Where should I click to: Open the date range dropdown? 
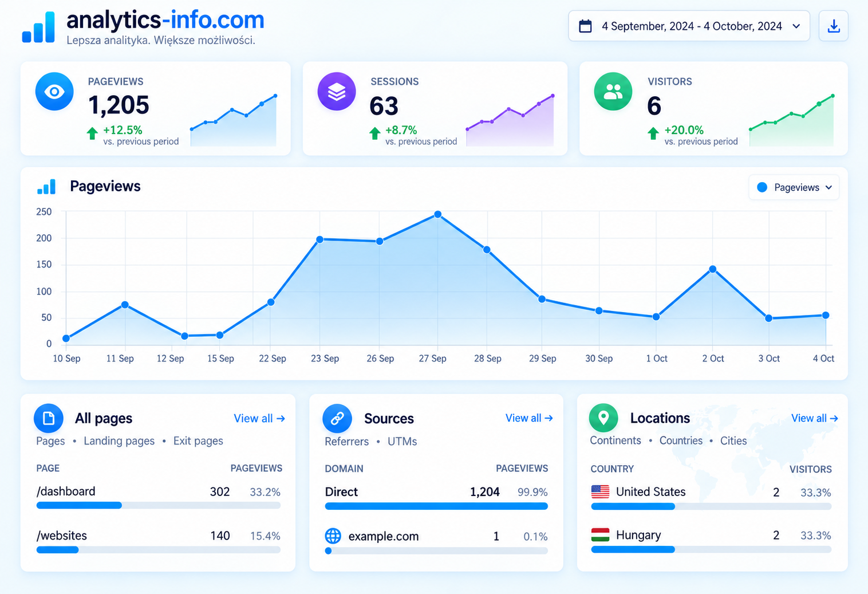(x=689, y=26)
